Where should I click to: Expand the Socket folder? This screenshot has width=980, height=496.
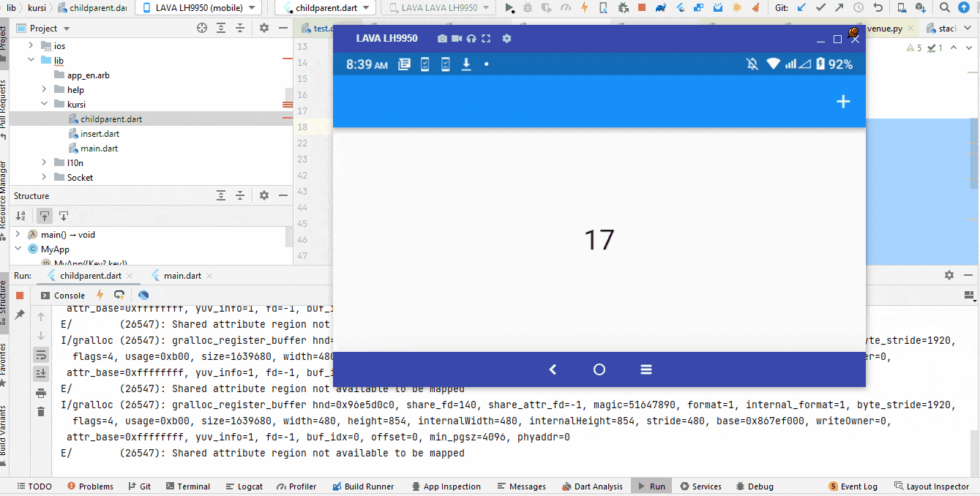44,177
